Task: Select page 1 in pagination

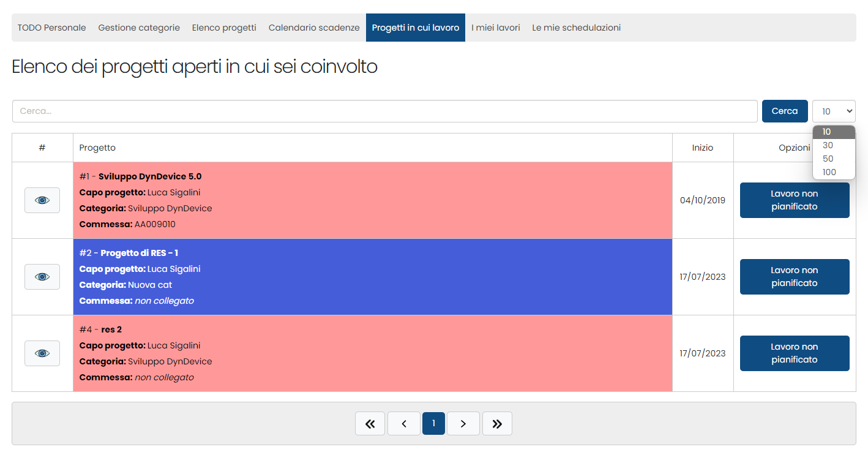Action: click(x=433, y=424)
